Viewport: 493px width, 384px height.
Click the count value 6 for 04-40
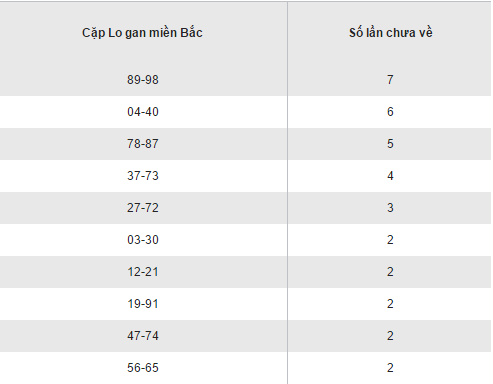[390, 112]
